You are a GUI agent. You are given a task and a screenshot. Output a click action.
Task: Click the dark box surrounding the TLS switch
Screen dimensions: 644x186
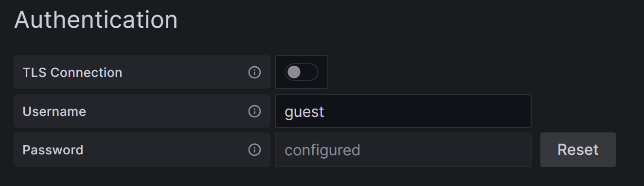tap(302, 72)
